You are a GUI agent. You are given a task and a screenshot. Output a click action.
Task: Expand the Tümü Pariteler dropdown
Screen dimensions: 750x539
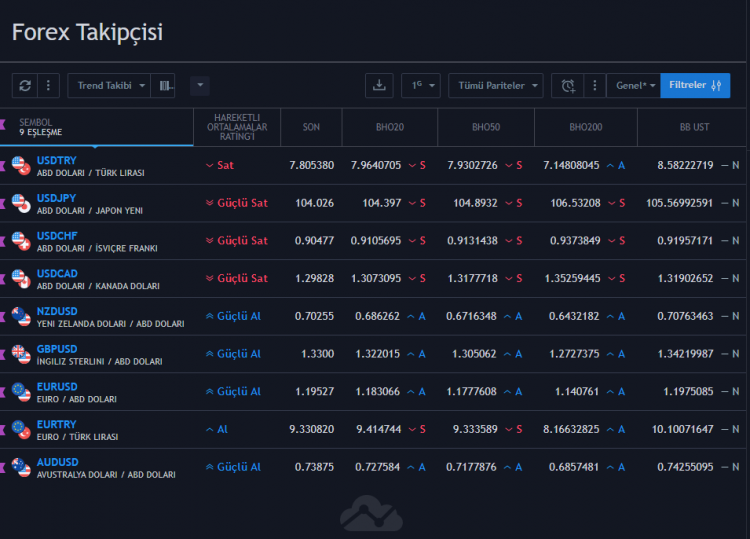[x=495, y=86]
